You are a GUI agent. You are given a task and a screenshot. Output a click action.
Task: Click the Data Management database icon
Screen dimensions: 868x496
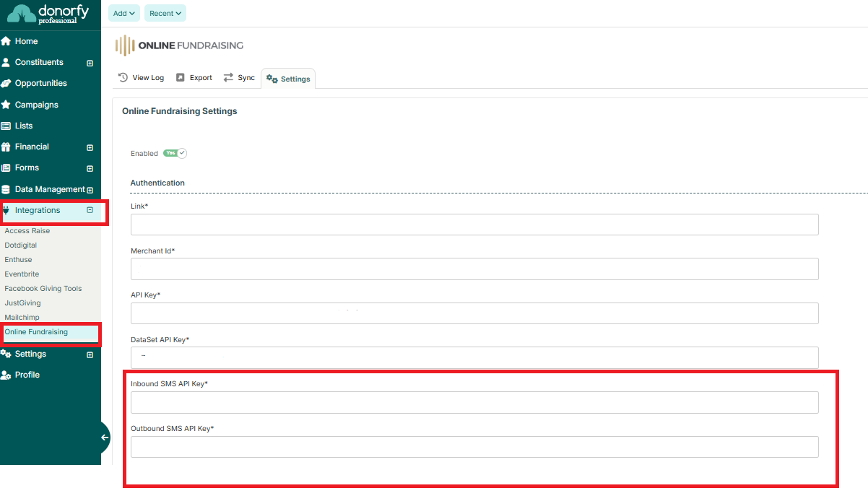coord(6,189)
